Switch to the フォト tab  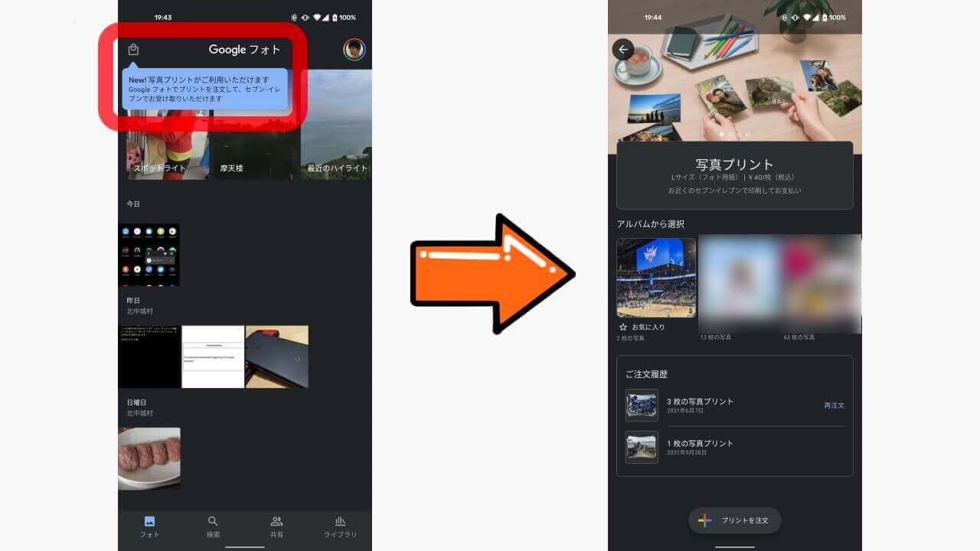click(150, 524)
